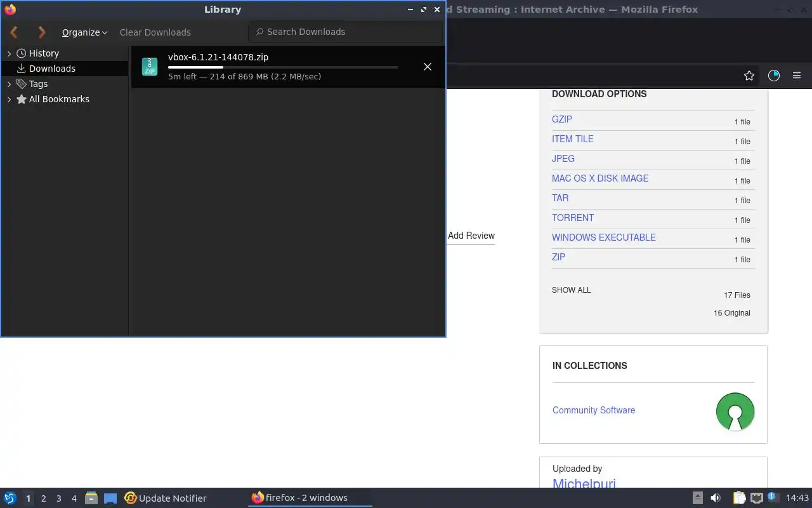Focus the Search Downloads field
The height and width of the screenshot is (508, 812).
(x=345, y=32)
